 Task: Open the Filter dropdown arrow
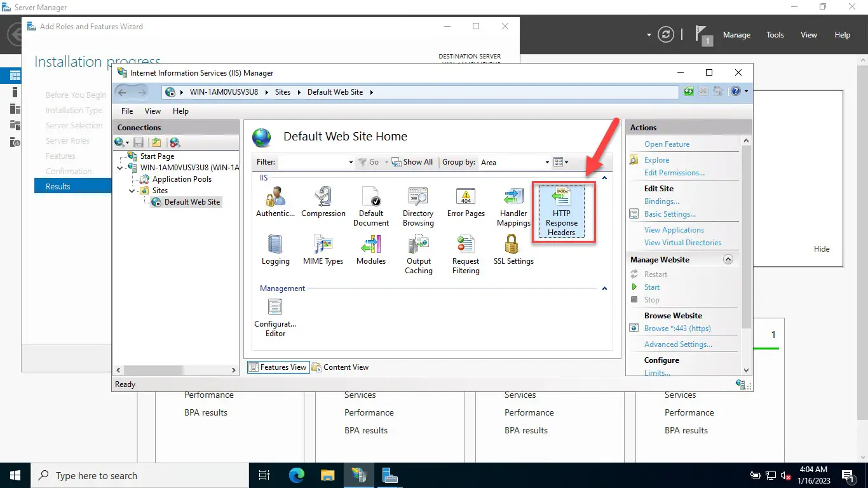click(x=351, y=163)
